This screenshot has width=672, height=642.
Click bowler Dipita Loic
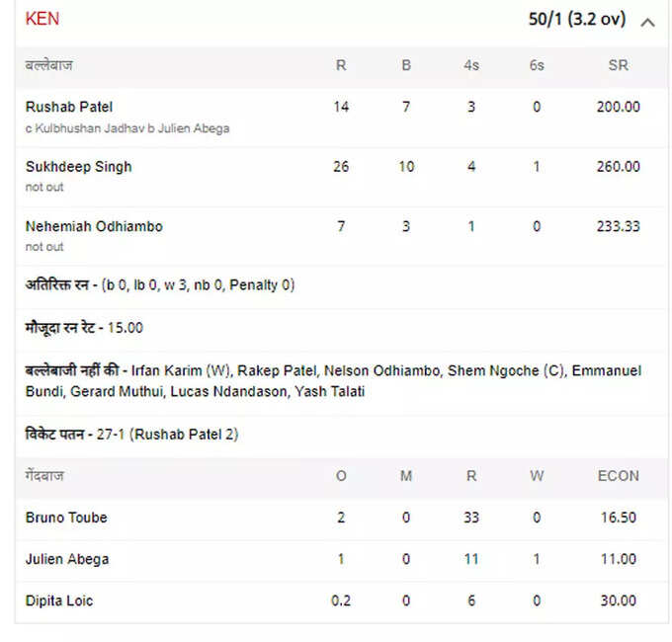[x=59, y=601]
